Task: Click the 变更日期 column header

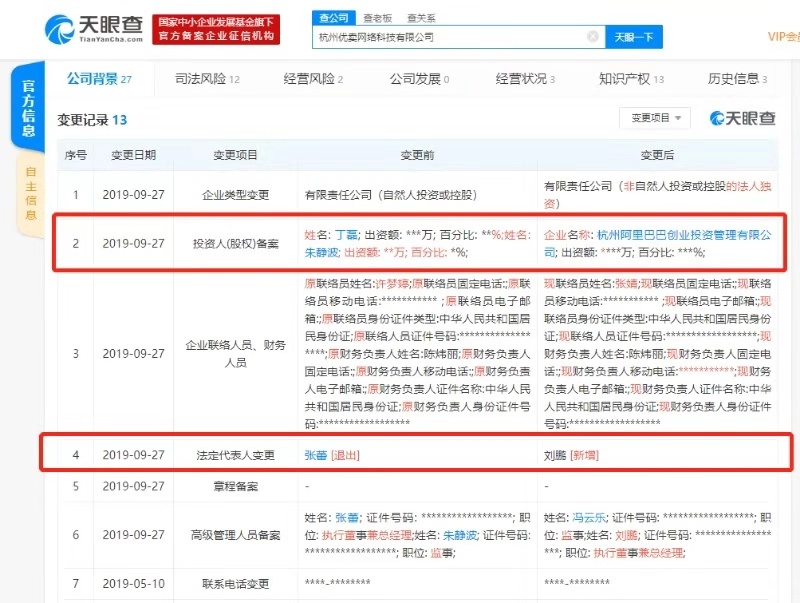Action: pyautogui.click(x=134, y=155)
